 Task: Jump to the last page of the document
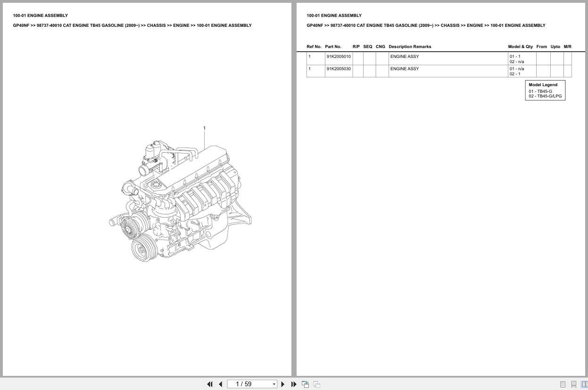(294, 384)
